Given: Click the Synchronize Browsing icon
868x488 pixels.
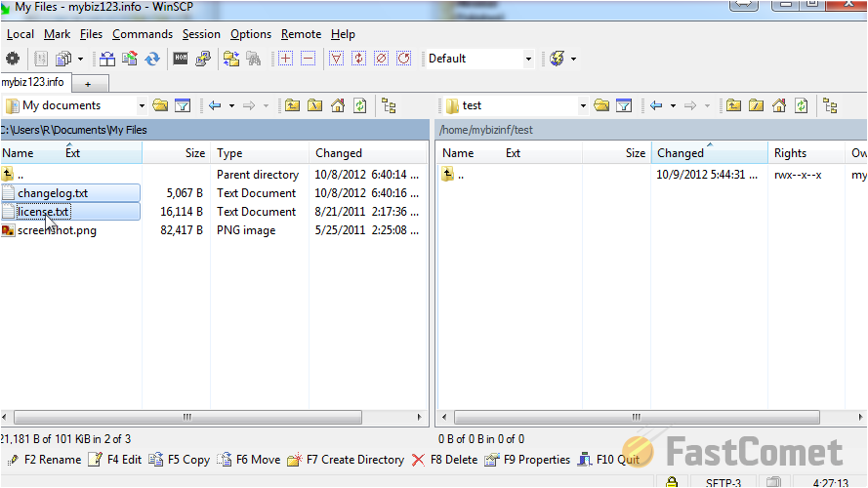Looking at the screenshot, I should (231, 59).
